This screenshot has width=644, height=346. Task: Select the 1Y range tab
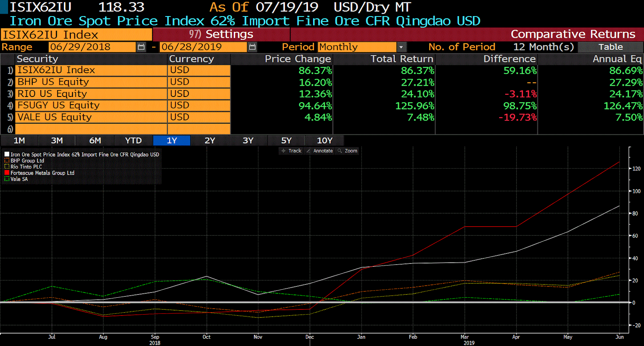click(172, 140)
